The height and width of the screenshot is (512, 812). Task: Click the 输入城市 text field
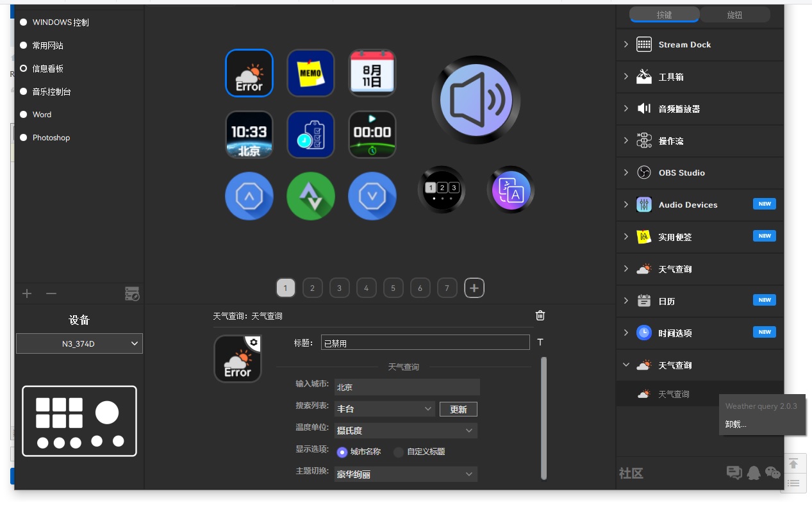(406, 387)
